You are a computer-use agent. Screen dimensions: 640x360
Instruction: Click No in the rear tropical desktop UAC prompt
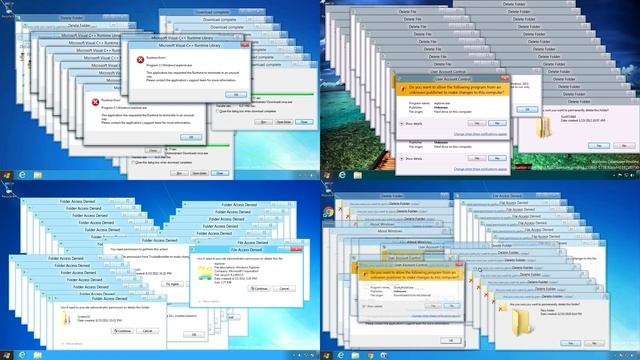(497, 158)
